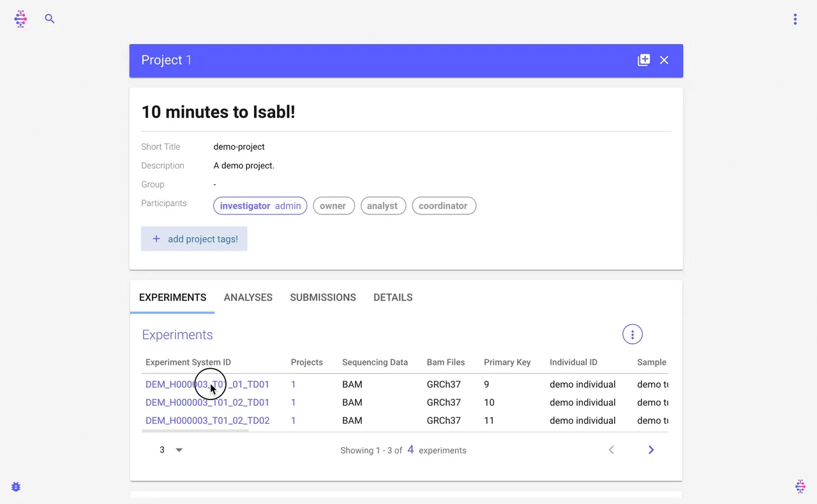Go to next page of experiments
This screenshot has height=504, width=817.
pyautogui.click(x=651, y=450)
